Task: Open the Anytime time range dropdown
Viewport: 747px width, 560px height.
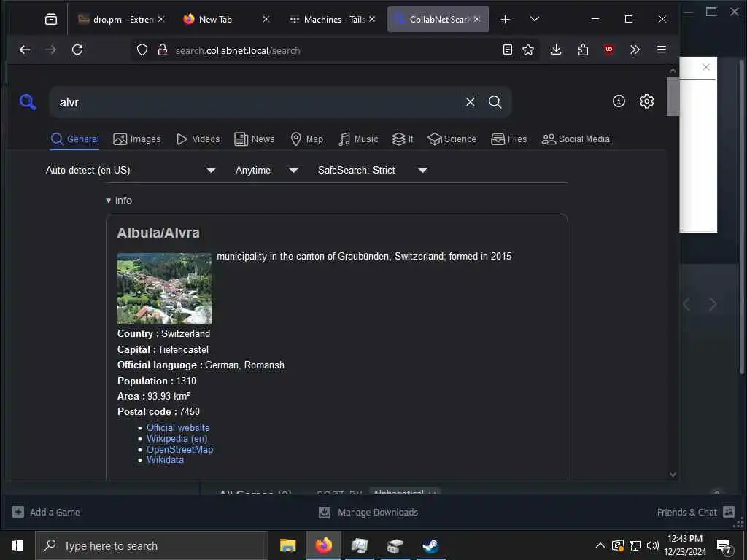Action: coord(267,170)
